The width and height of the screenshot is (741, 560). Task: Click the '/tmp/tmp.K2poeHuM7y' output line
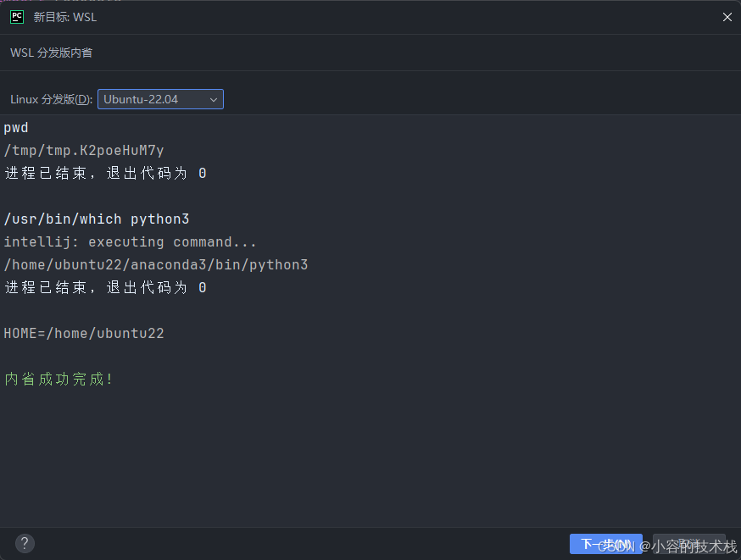pyautogui.click(x=84, y=151)
